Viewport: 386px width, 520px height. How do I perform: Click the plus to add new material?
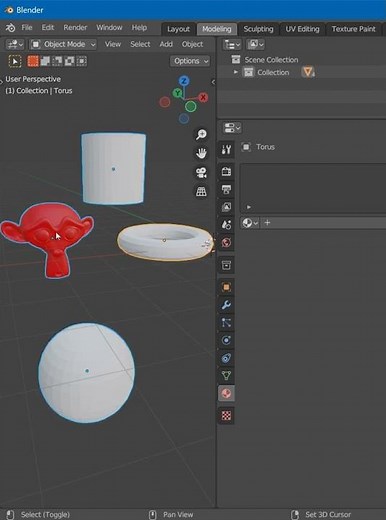(267, 223)
